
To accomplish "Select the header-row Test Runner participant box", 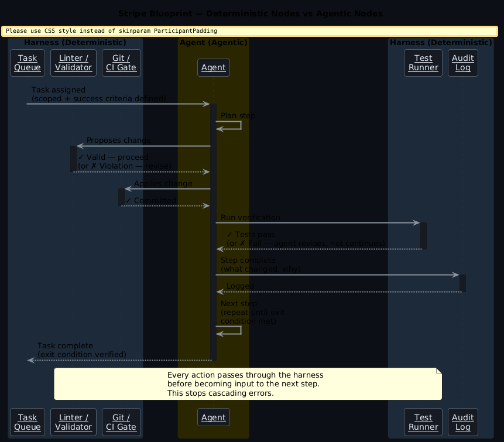I will [x=423, y=63].
